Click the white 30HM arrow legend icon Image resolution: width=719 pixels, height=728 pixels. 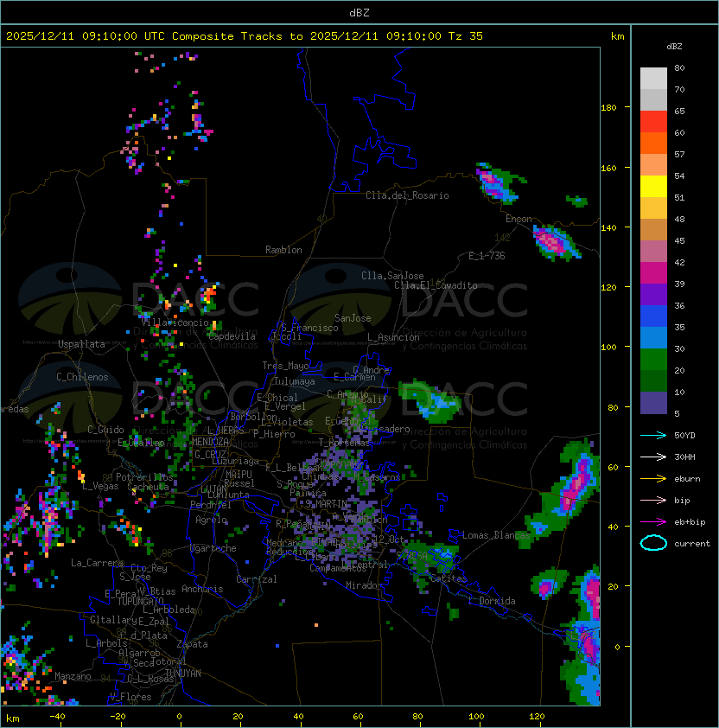click(653, 457)
